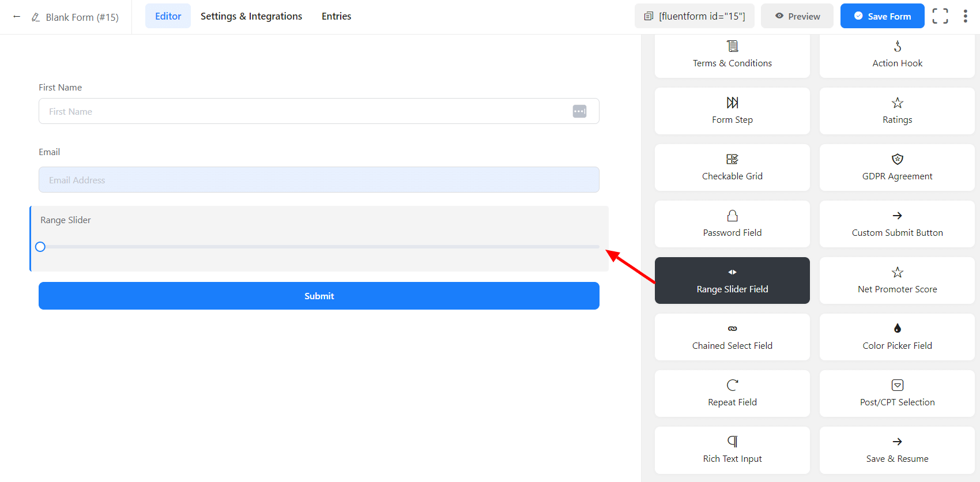The height and width of the screenshot is (482, 980).
Task: Add the GDPR Agreement field
Action: (897, 167)
